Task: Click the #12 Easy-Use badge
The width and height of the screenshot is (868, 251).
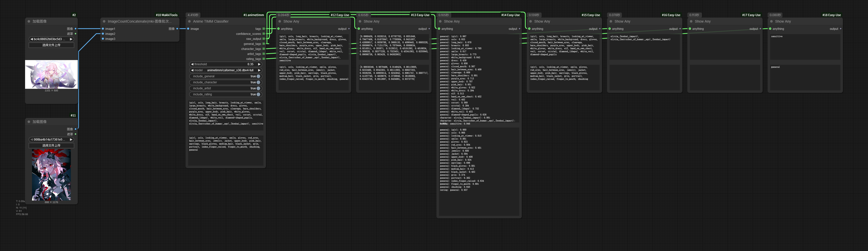Action: (340, 15)
